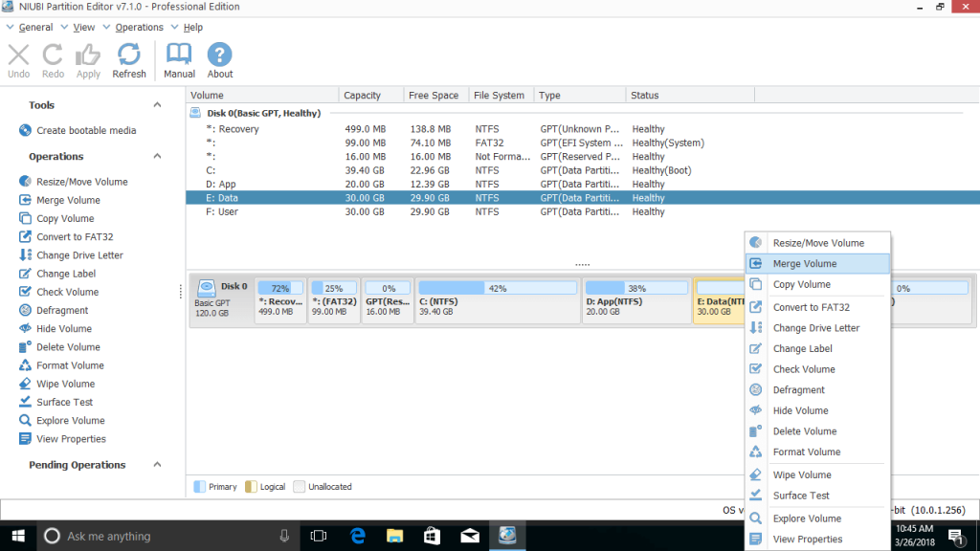Collapse the Tools section
Screen dimensions: 980x551
158,104
